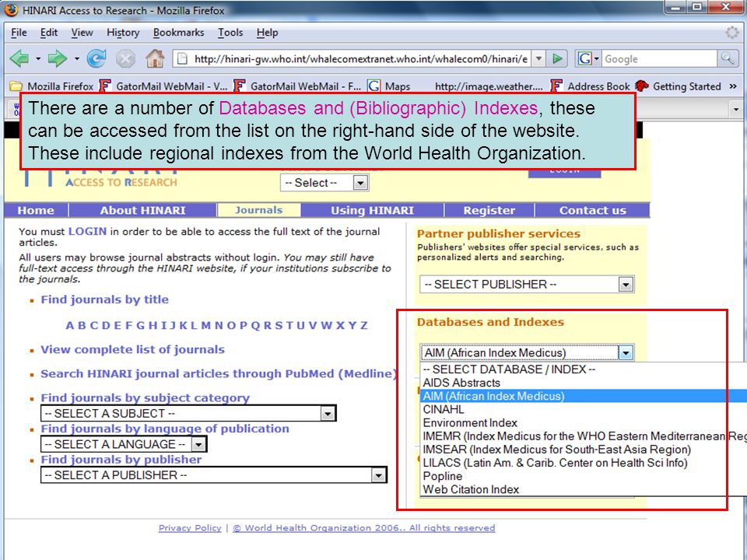Viewport: 747px width, 560px height.
Task: Expand the URL bar history dropdown
Action: (538, 58)
